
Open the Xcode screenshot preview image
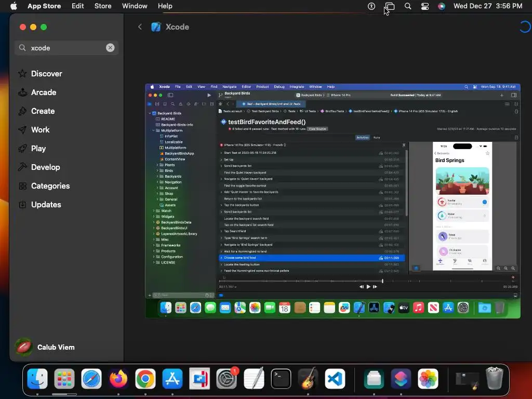[332, 201]
